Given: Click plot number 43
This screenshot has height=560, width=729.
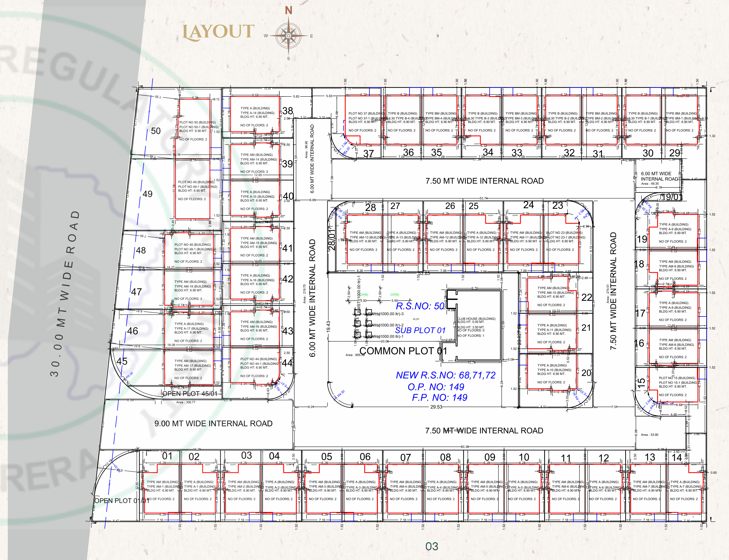Looking at the screenshot, I should point(288,331).
